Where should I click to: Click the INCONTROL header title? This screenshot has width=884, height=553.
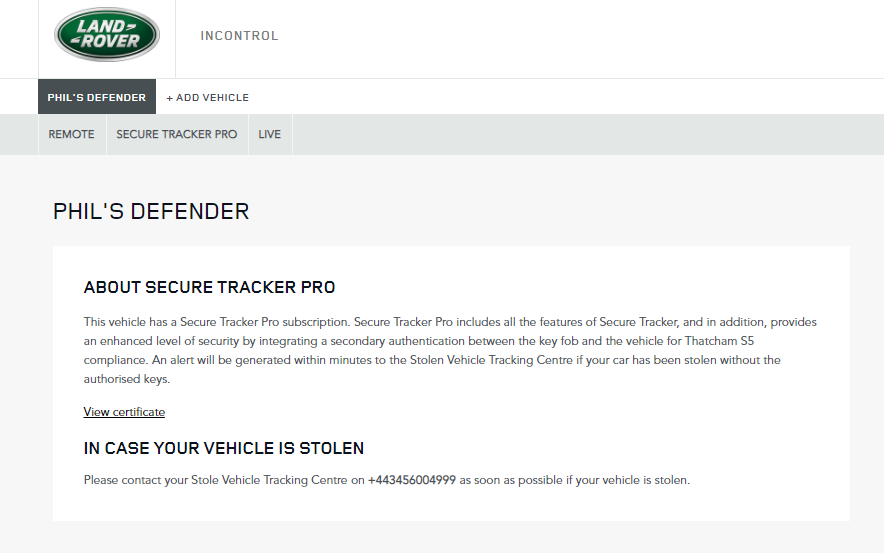tap(239, 36)
